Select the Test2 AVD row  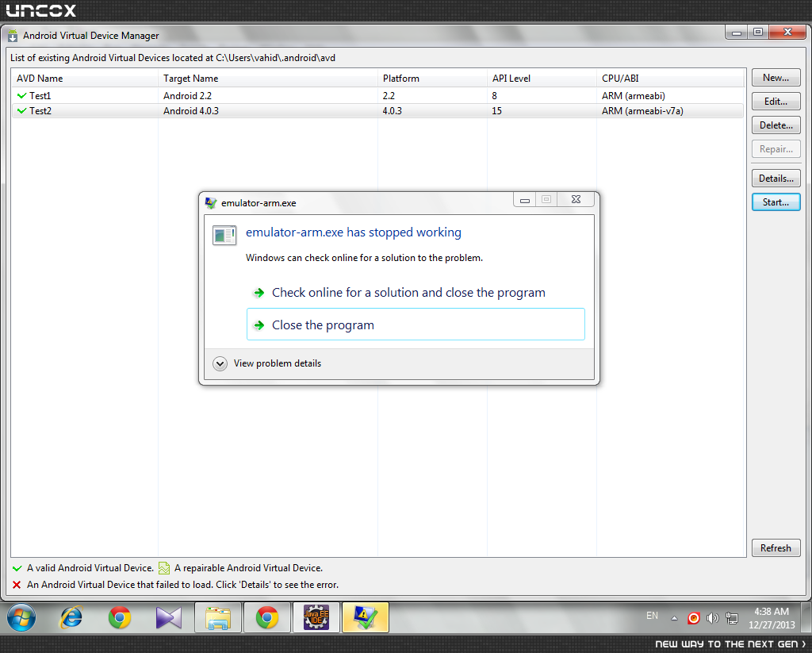(x=377, y=111)
